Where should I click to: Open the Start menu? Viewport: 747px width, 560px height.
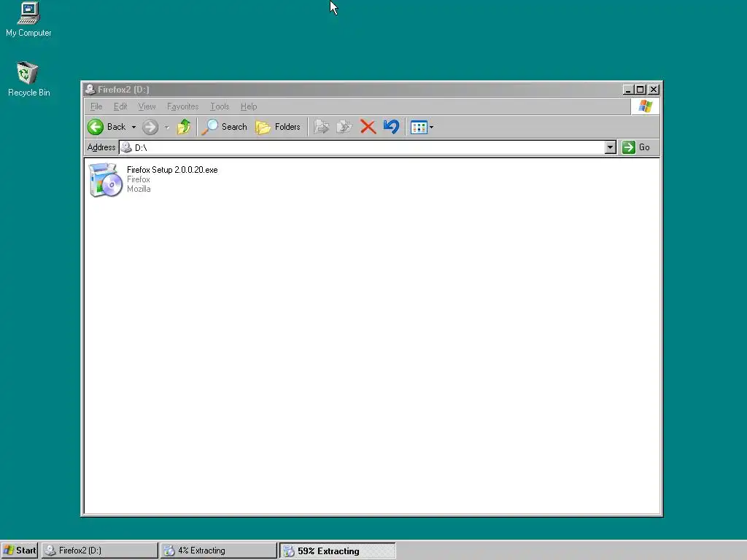pyautogui.click(x=20, y=551)
